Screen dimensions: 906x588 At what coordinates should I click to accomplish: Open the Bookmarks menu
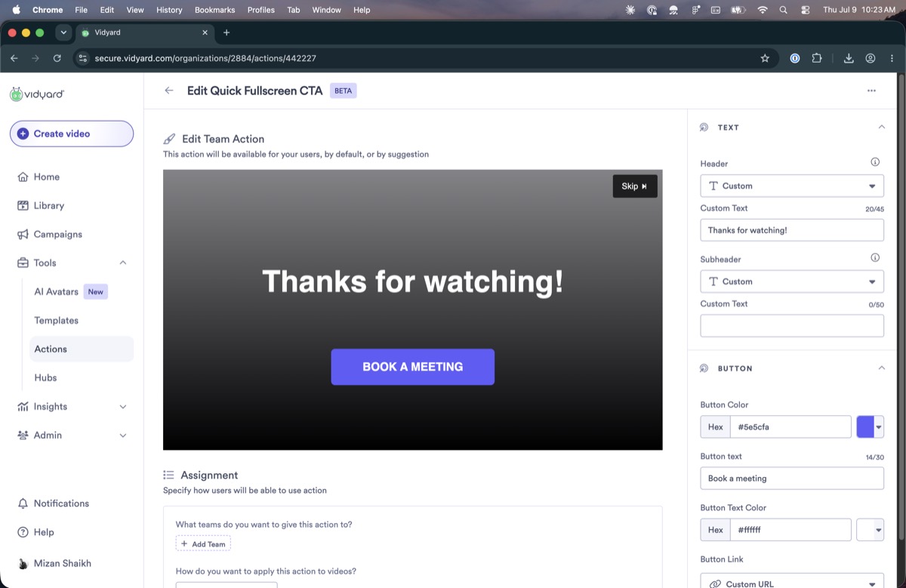click(x=215, y=10)
